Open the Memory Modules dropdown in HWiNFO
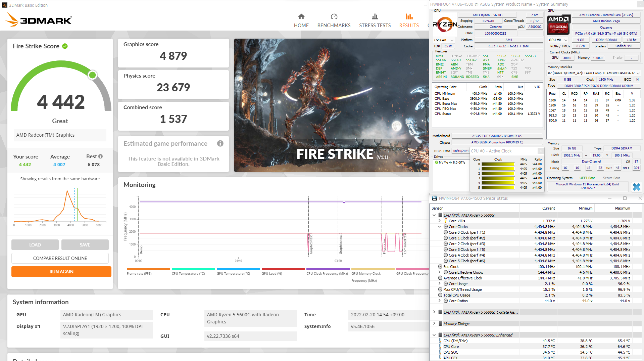 (594, 73)
